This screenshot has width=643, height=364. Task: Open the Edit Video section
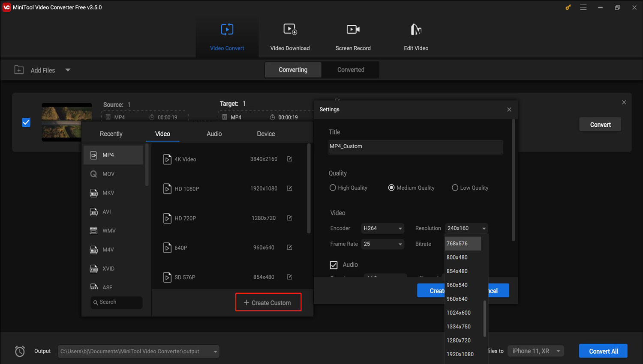416,37
